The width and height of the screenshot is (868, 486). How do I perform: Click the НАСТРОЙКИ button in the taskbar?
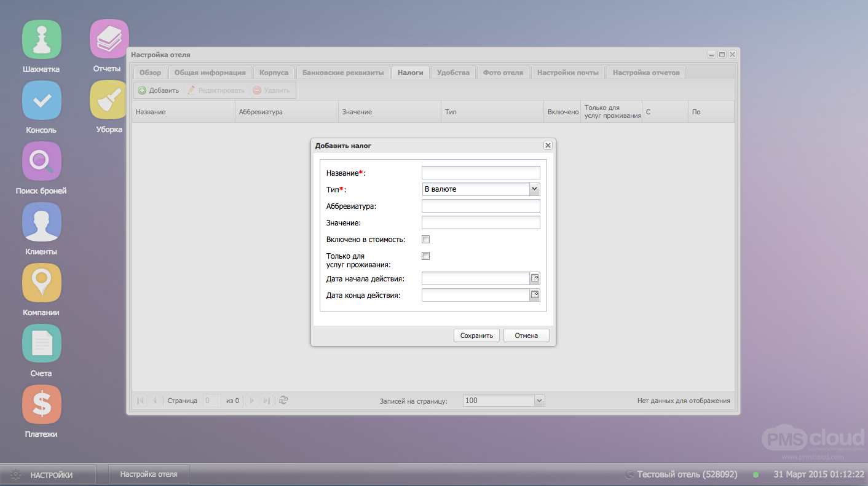(x=48, y=475)
